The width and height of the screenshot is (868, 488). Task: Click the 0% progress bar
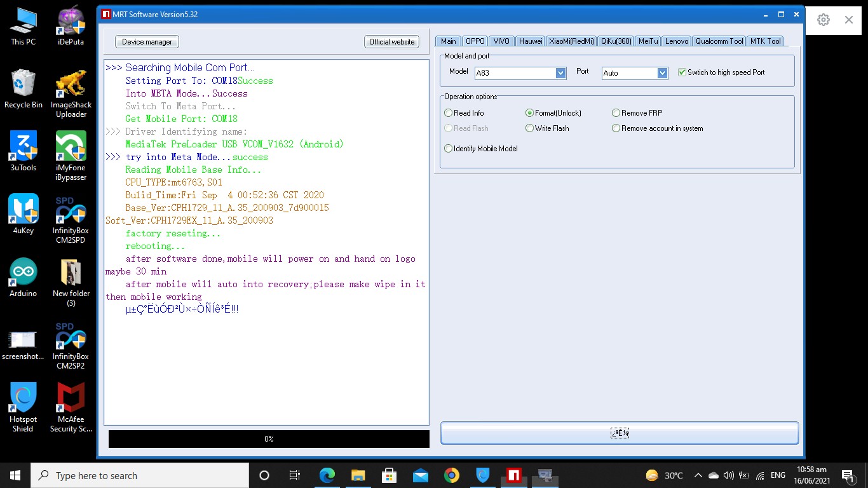click(269, 439)
